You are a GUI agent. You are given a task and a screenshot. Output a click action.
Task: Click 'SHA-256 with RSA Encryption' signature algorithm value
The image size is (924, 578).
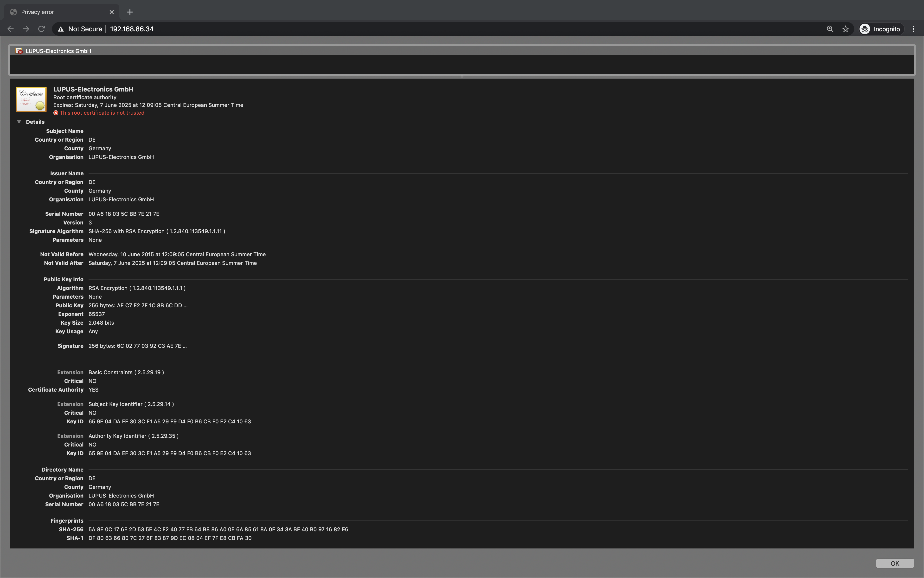tap(157, 231)
